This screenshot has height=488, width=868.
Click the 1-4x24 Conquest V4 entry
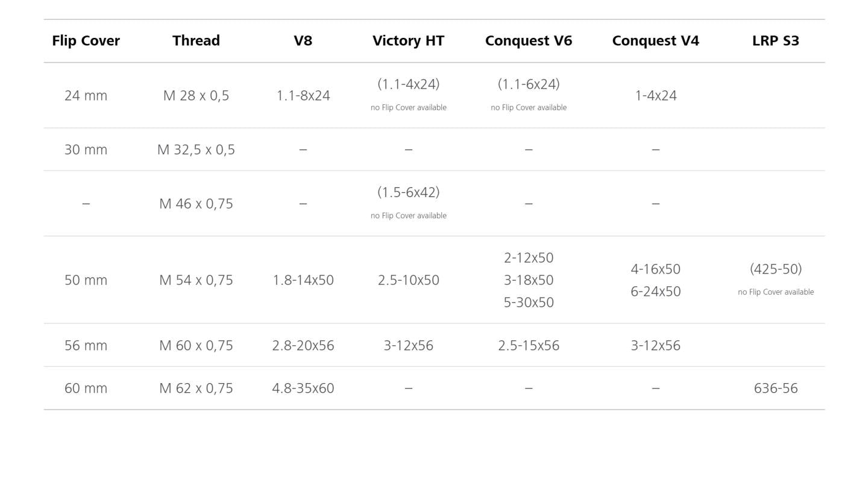tap(656, 95)
